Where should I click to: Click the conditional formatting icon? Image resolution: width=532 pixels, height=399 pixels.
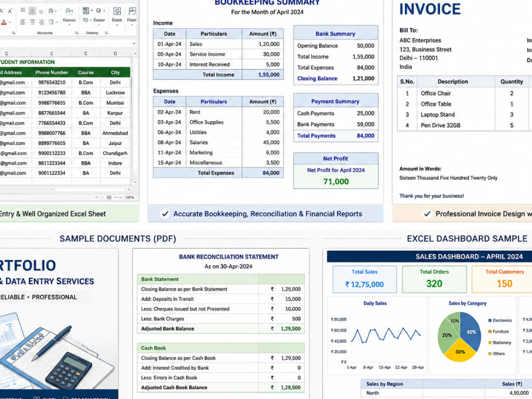[x=86, y=11]
